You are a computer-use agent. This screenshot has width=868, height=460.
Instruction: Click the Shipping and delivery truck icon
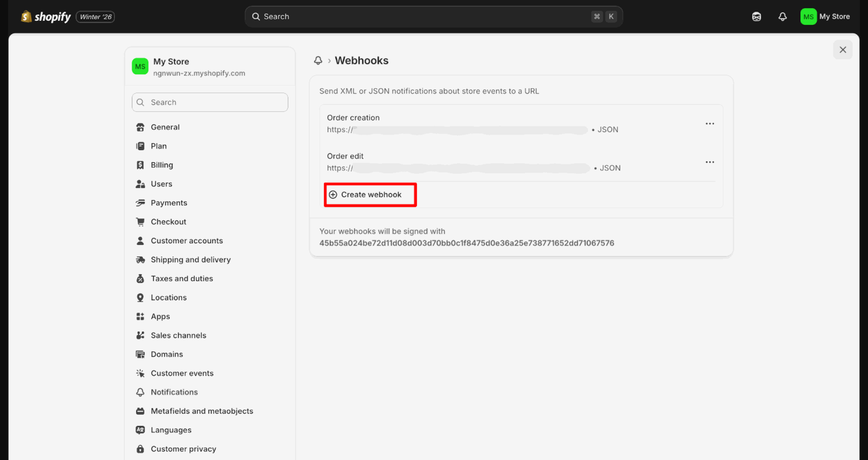click(140, 260)
